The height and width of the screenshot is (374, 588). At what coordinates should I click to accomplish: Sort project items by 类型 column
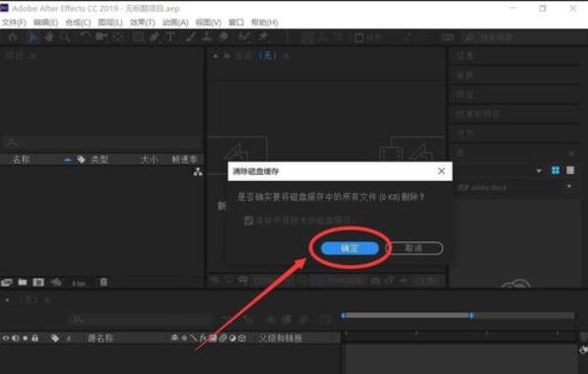99,159
